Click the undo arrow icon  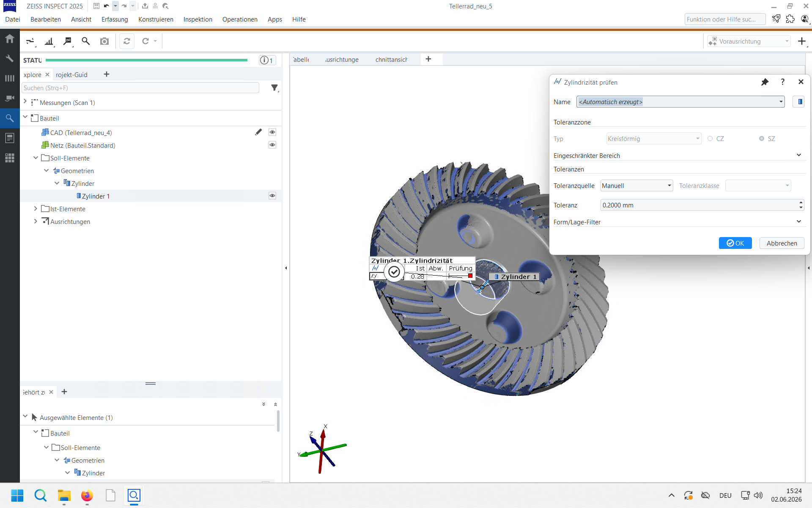(106, 6)
